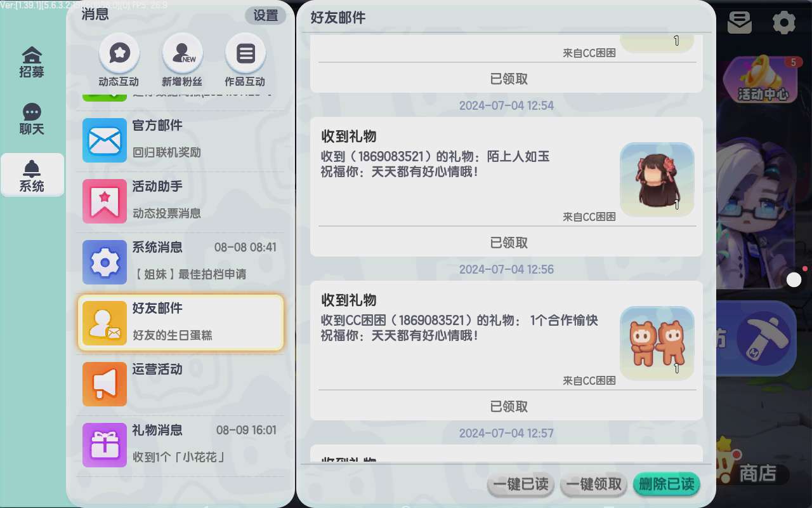Open the 动态互动 star bubble icon

tap(119, 53)
